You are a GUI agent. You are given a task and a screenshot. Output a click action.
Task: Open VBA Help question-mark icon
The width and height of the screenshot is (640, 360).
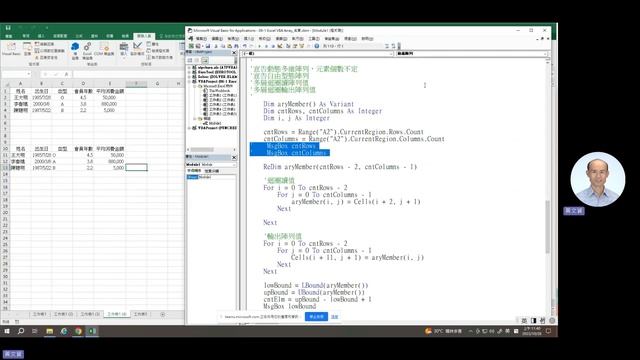[x=317, y=46]
